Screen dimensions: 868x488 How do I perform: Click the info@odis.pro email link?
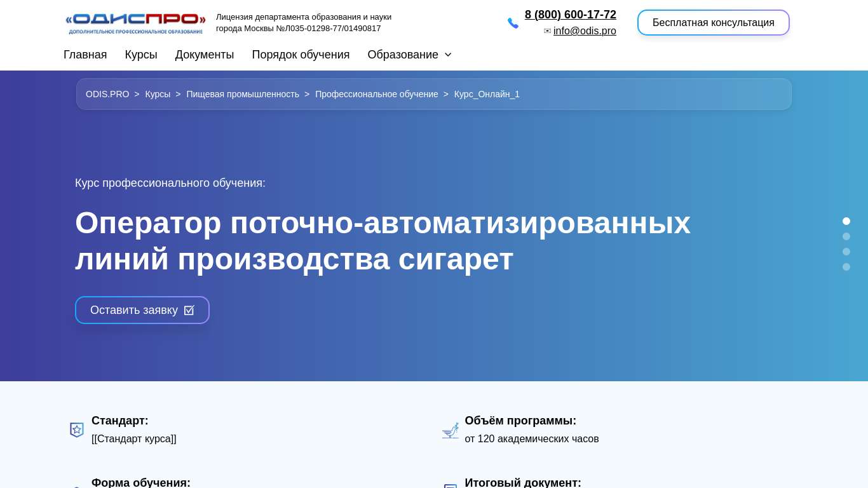pos(585,31)
